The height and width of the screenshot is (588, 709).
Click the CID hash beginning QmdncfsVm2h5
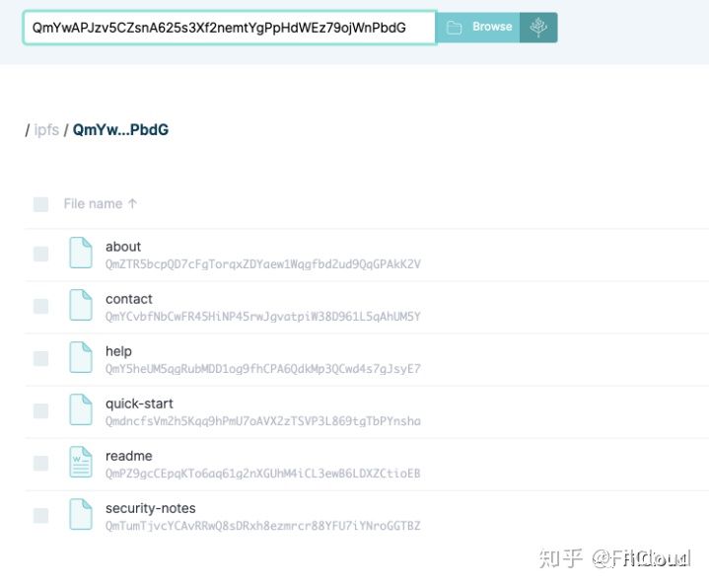click(x=262, y=421)
